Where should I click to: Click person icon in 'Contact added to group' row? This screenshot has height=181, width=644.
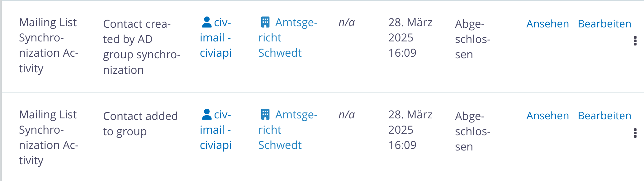(206, 114)
